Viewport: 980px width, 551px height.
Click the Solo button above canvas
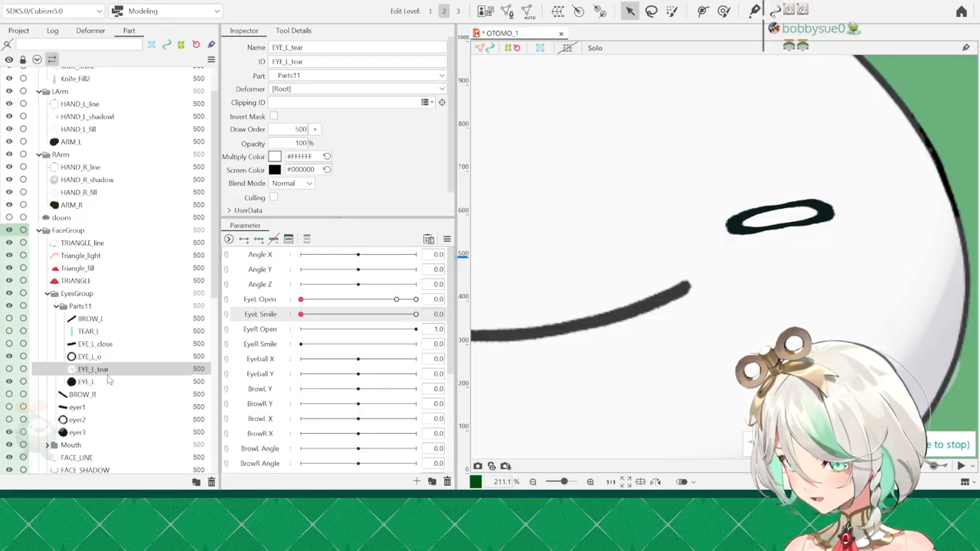[x=595, y=48]
